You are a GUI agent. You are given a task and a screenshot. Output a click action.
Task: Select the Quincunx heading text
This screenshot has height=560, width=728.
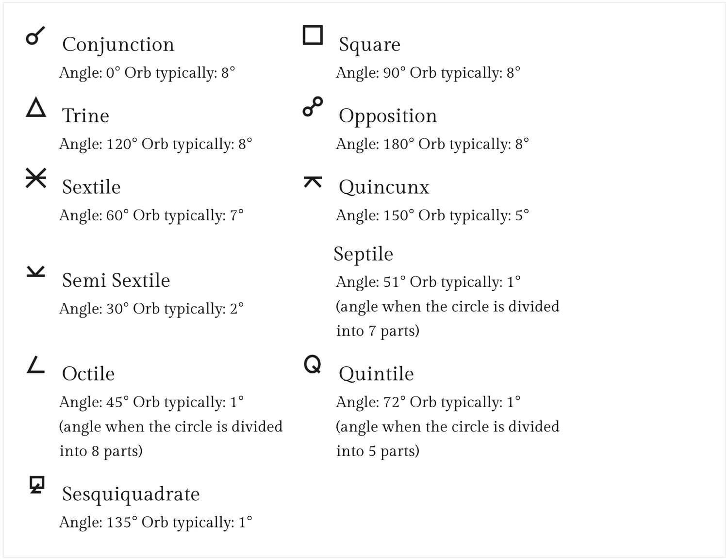coord(384,187)
